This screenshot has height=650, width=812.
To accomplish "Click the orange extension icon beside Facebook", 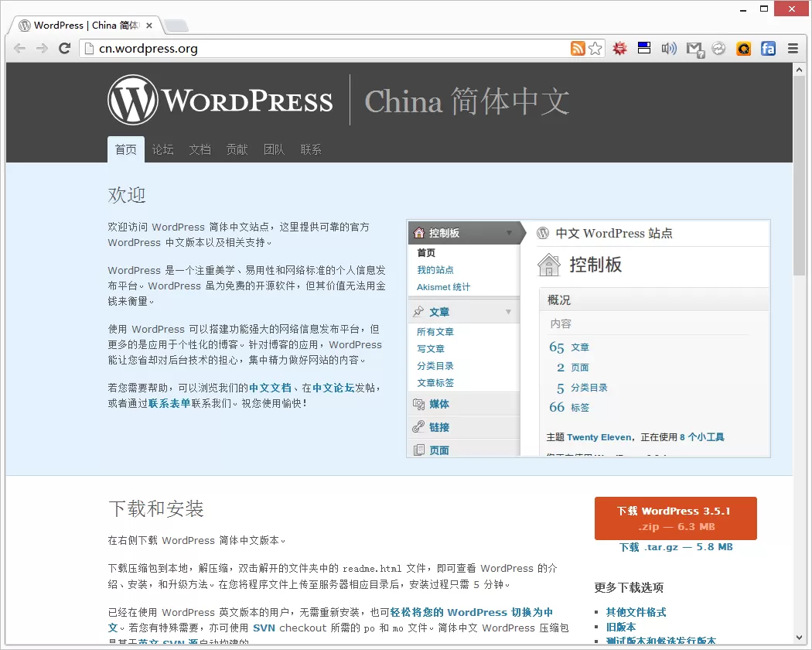I will (x=743, y=49).
